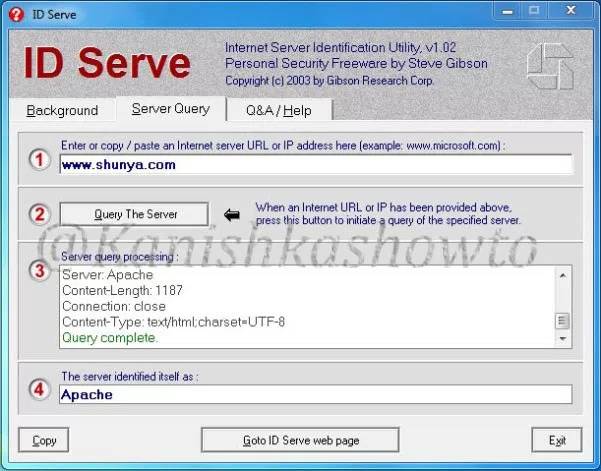Click the results scrollbar down arrow
601x471 pixels.
[563, 338]
